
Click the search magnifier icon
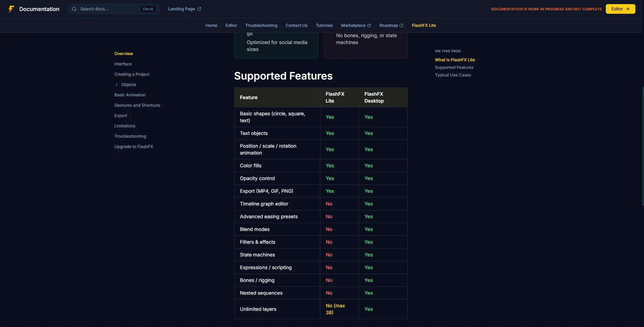click(74, 9)
